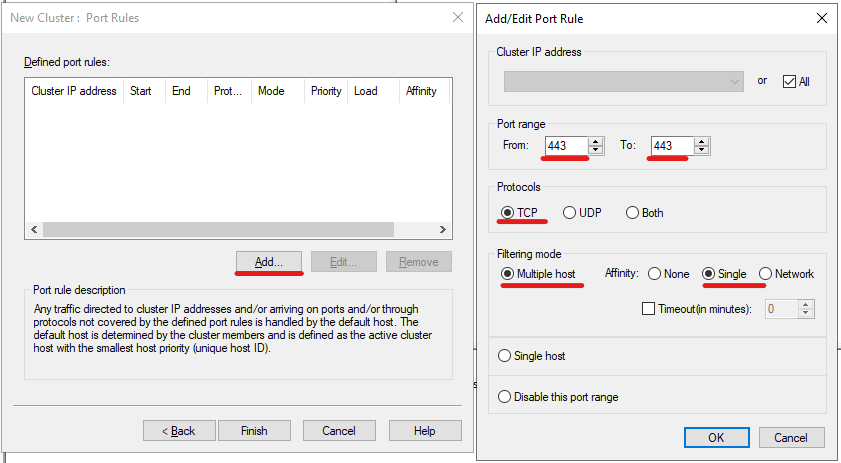Select the UDP protocol radio button
The width and height of the screenshot is (841, 463).
[570, 213]
